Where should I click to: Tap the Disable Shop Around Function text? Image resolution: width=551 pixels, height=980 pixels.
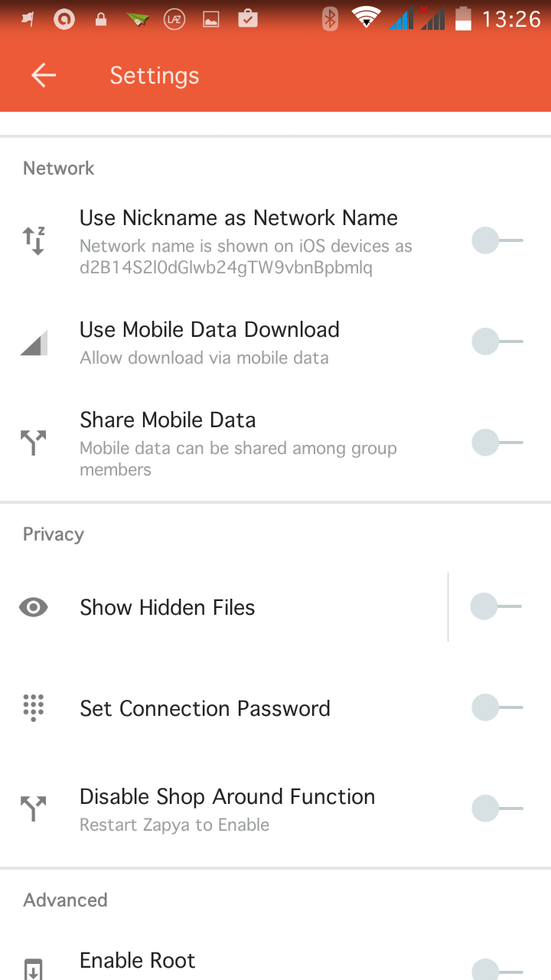(227, 797)
